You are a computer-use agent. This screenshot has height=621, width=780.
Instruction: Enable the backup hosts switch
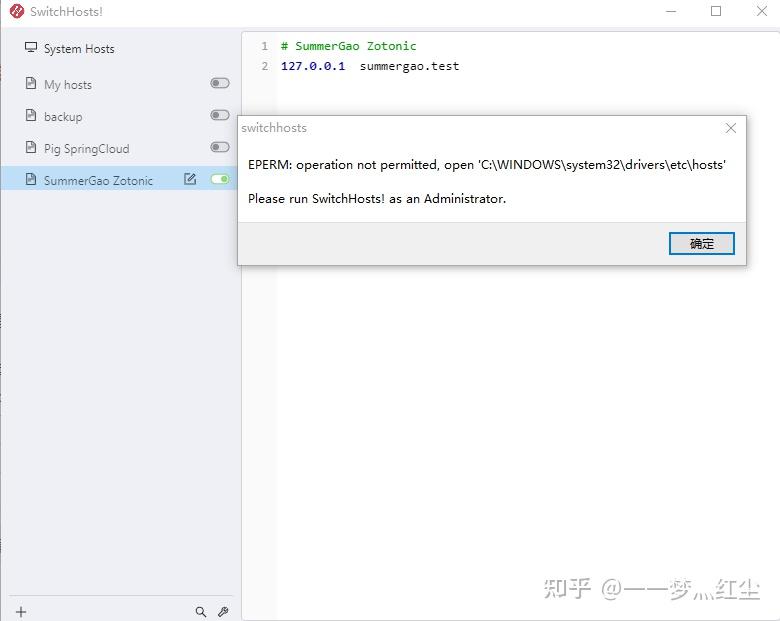pyautogui.click(x=220, y=115)
